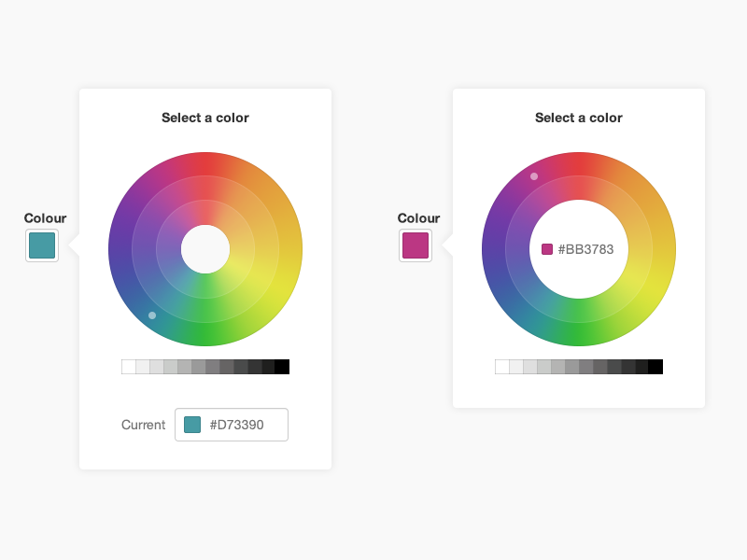This screenshot has height=560, width=747.
Task: Click the 'Current' label next to the hex field
Action: click(144, 425)
